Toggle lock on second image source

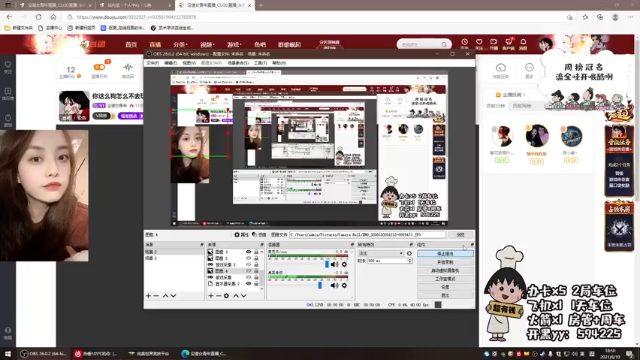[x=256, y=258]
